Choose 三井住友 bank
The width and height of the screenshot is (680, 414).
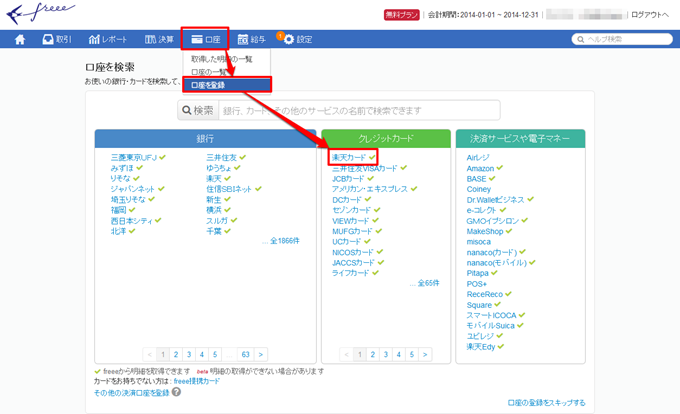pyautogui.click(x=221, y=157)
